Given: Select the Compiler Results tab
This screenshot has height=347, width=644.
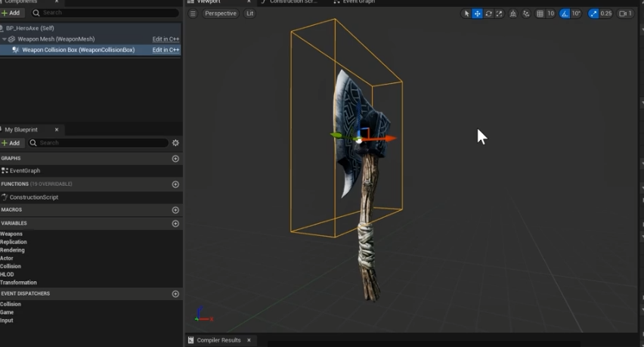Looking at the screenshot, I should click(218, 340).
